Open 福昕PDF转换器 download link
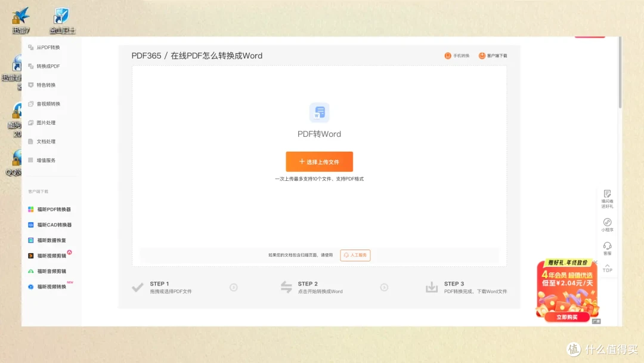The width and height of the screenshot is (644, 363). coord(54,209)
